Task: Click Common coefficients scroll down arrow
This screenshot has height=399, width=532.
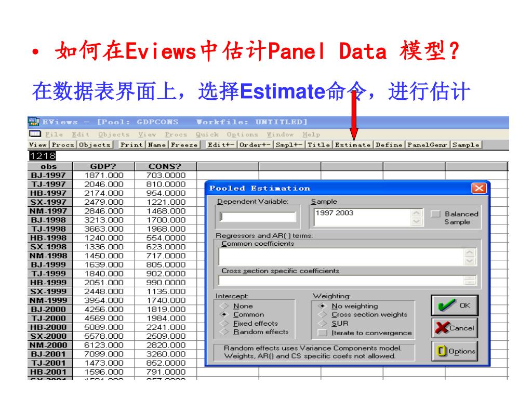Action: tap(470, 261)
